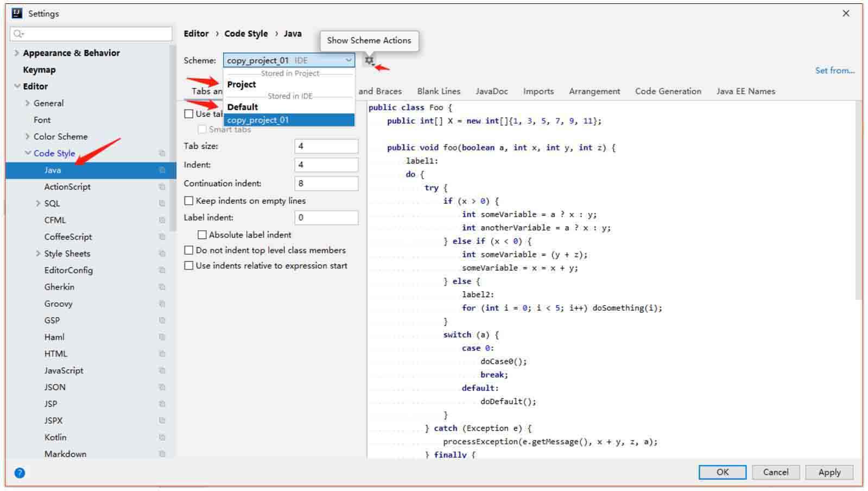Enable Keep indents on empty lines
This screenshot has height=491, width=868.
[189, 201]
